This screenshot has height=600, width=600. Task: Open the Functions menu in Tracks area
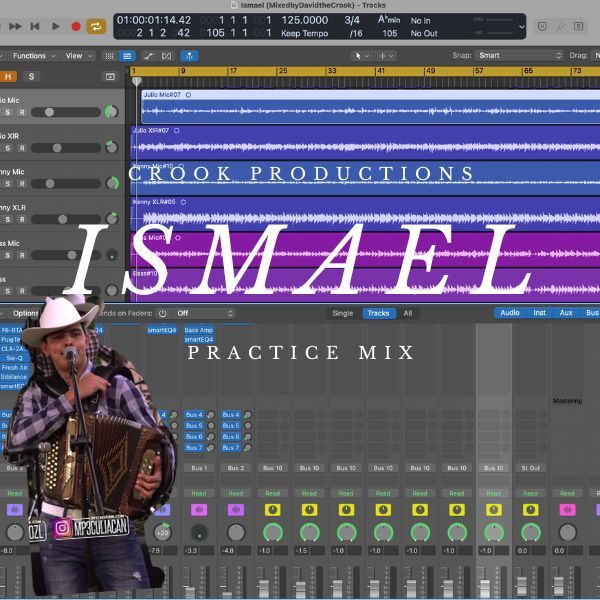coord(33,56)
